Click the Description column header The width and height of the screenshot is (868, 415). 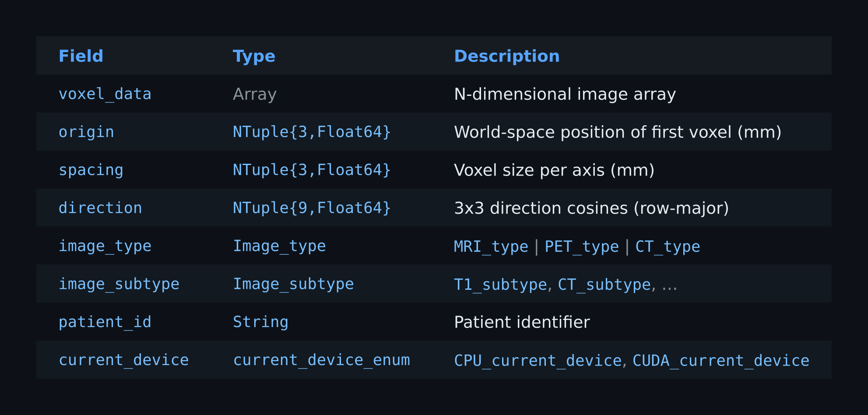pyautogui.click(x=506, y=56)
